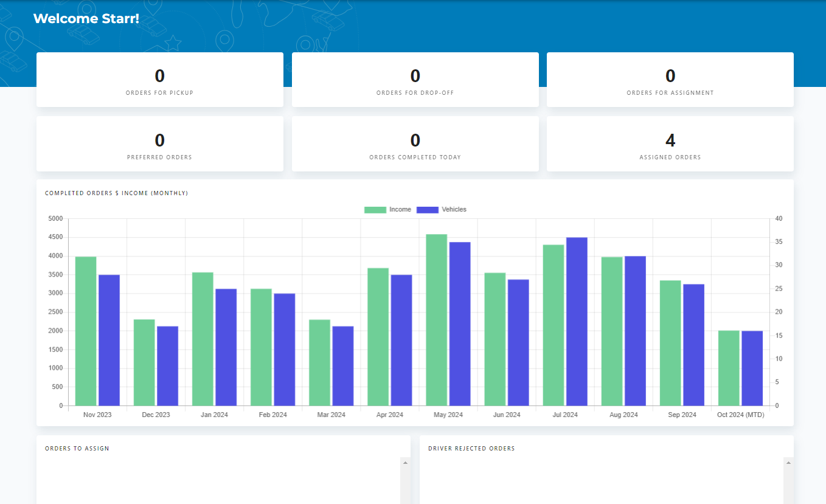
Task: Click the 'Welcome Starr!' heading
Action: point(86,18)
